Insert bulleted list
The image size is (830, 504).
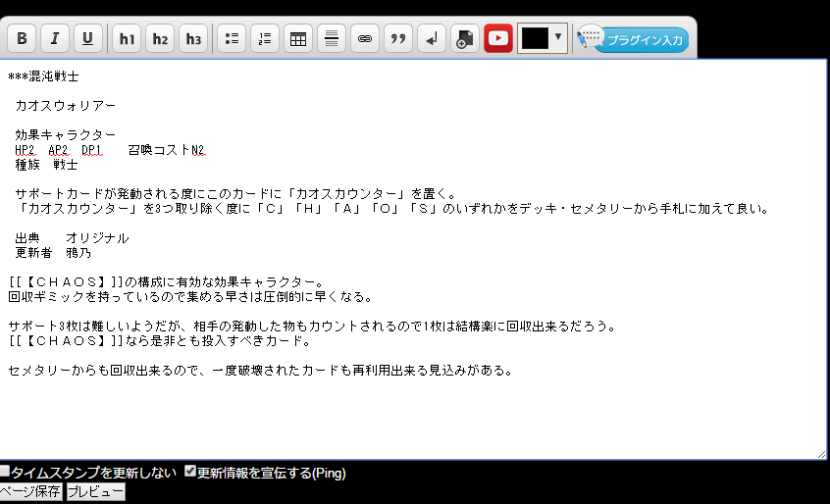point(232,38)
